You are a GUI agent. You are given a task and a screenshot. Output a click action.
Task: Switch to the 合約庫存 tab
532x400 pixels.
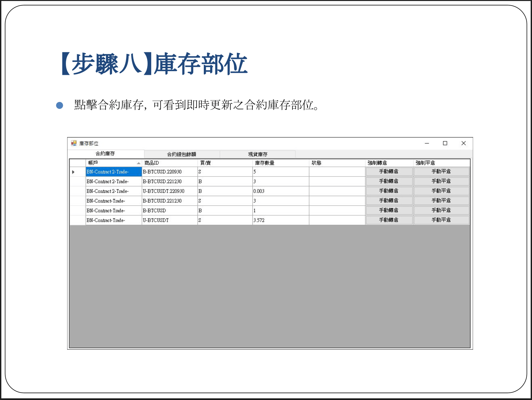[x=105, y=154]
